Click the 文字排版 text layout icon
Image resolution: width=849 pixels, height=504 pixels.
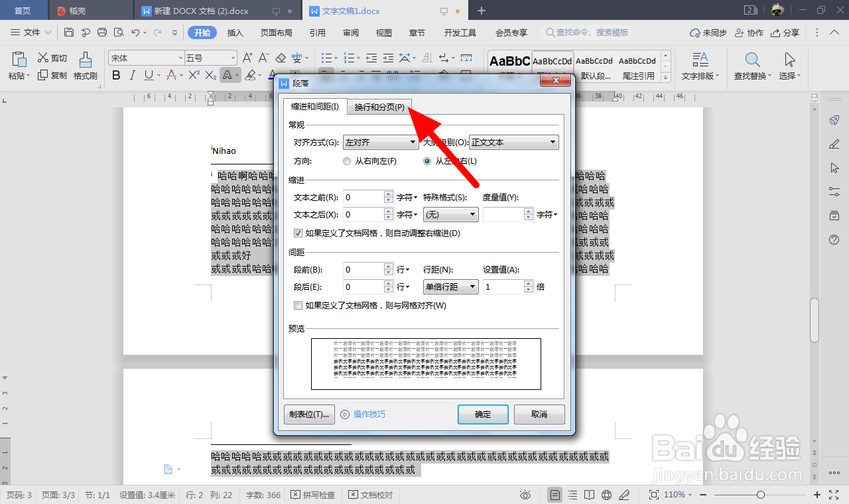tap(700, 66)
